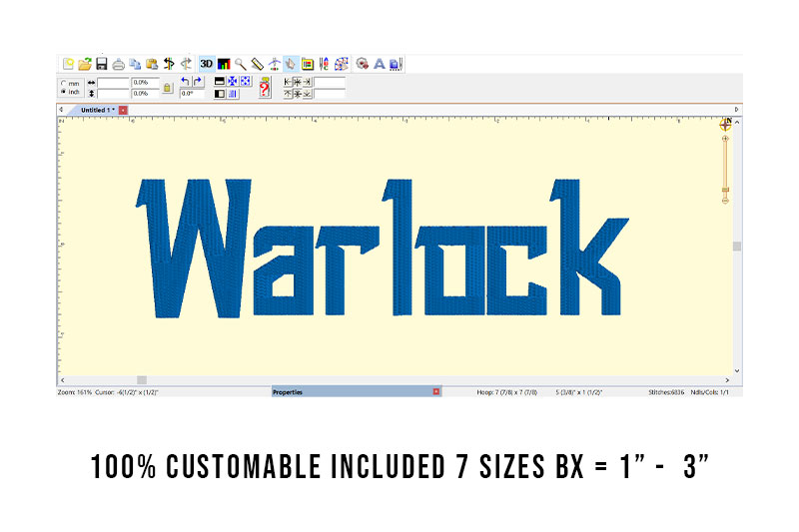This screenshot has width=799, height=532.
Task: Switch to the Untitled 1 tab
Action: click(x=97, y=110)
